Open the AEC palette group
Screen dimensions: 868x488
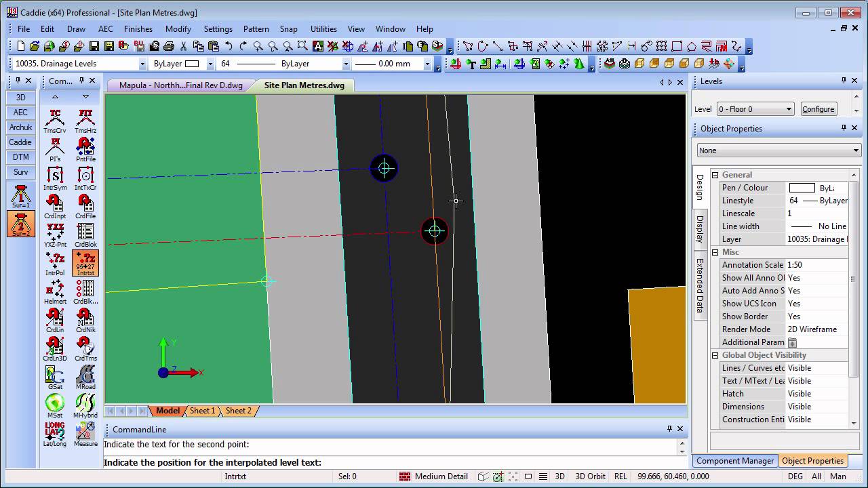point(21,113)
